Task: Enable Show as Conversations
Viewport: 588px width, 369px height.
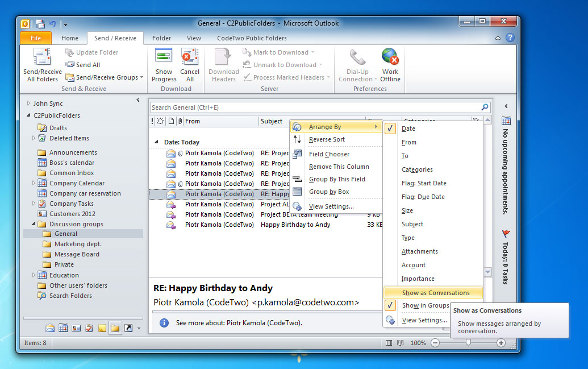Action: pos(433,293)
